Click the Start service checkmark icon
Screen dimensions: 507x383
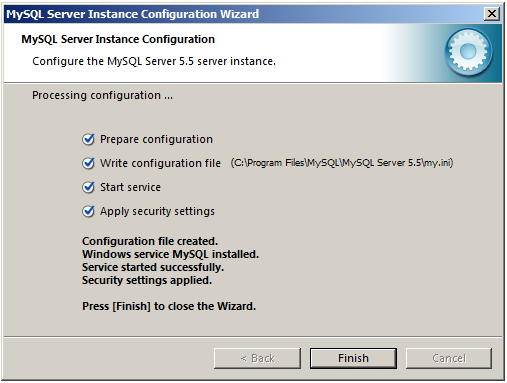tap(88, 187)
